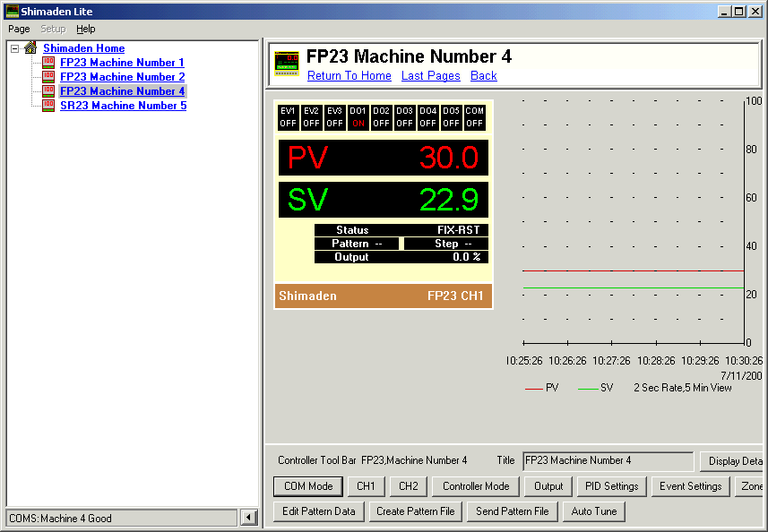Click the FP23 Machine Number 4 controller icon in tree
768x532 pixels.
coord(48,91)
